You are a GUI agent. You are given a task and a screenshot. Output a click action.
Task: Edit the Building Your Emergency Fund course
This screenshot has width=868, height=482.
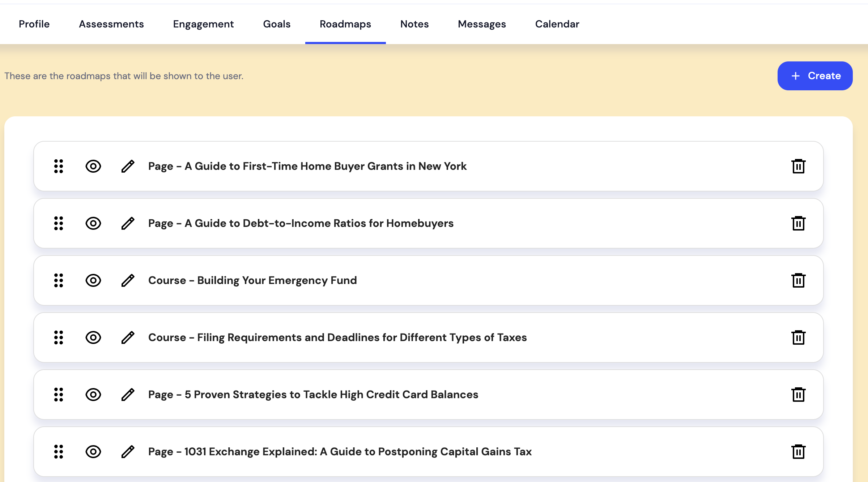tap(128, 280)
